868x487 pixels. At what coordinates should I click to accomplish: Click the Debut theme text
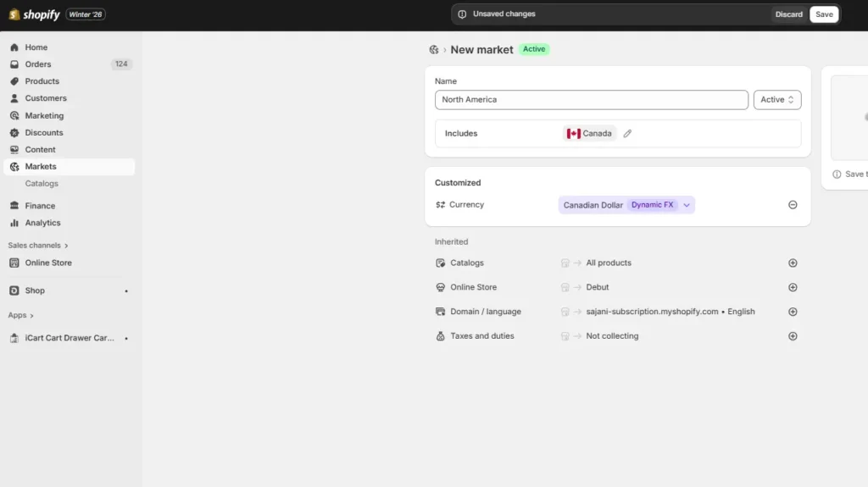(598, 287)
